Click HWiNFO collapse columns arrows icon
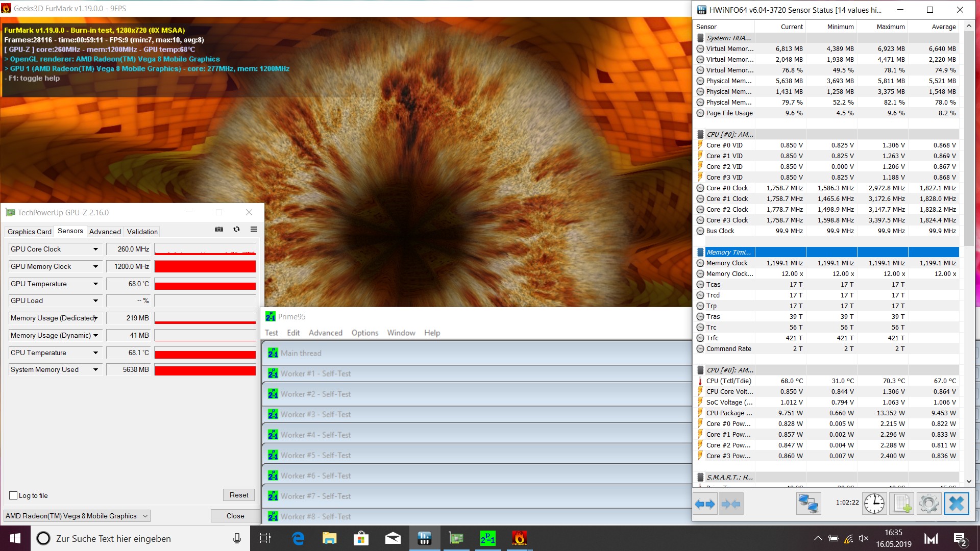 (731, 504)
